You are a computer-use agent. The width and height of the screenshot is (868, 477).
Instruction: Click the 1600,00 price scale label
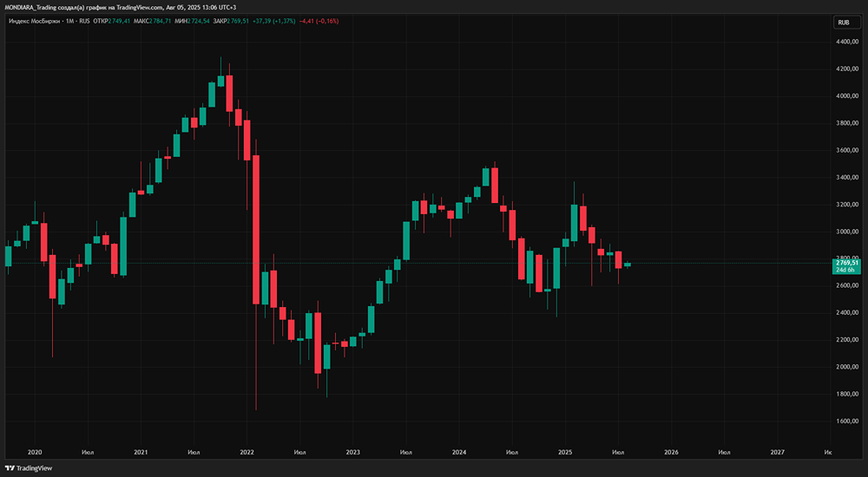point(847,421)
